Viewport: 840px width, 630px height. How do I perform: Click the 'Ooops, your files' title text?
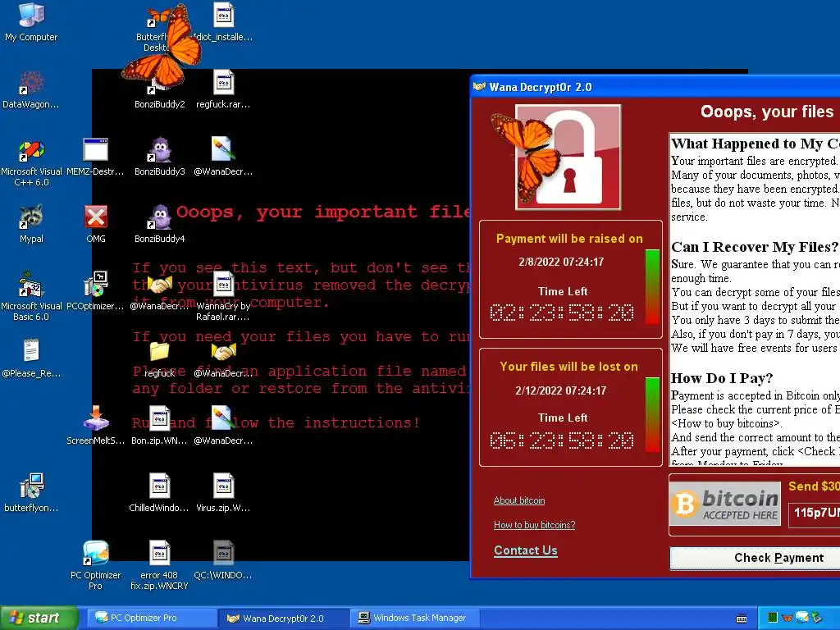point(767,112)
